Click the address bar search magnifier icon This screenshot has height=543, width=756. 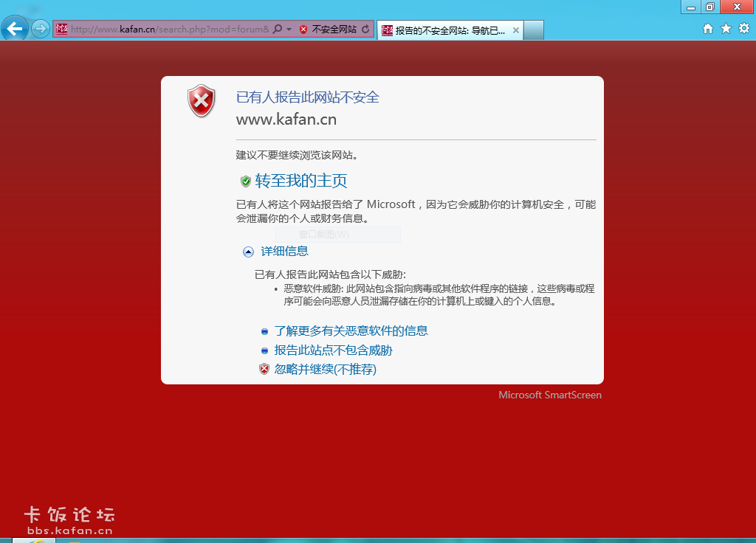[278, 29]
